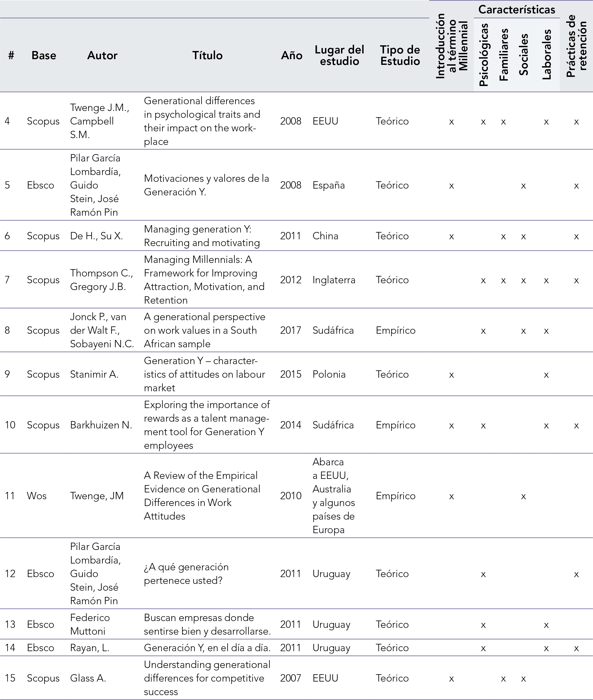
Task: Click the Base column header
Action: (44, 55)
